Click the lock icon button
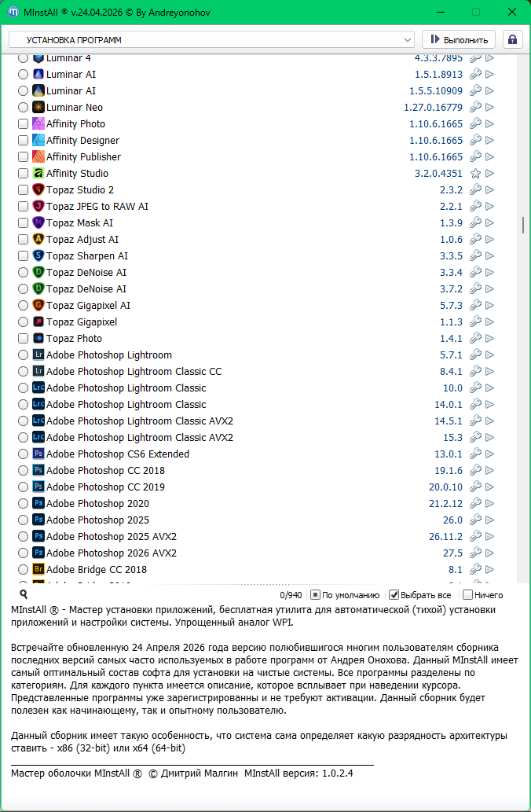This screenshot has height=812, width=531. 512,39
